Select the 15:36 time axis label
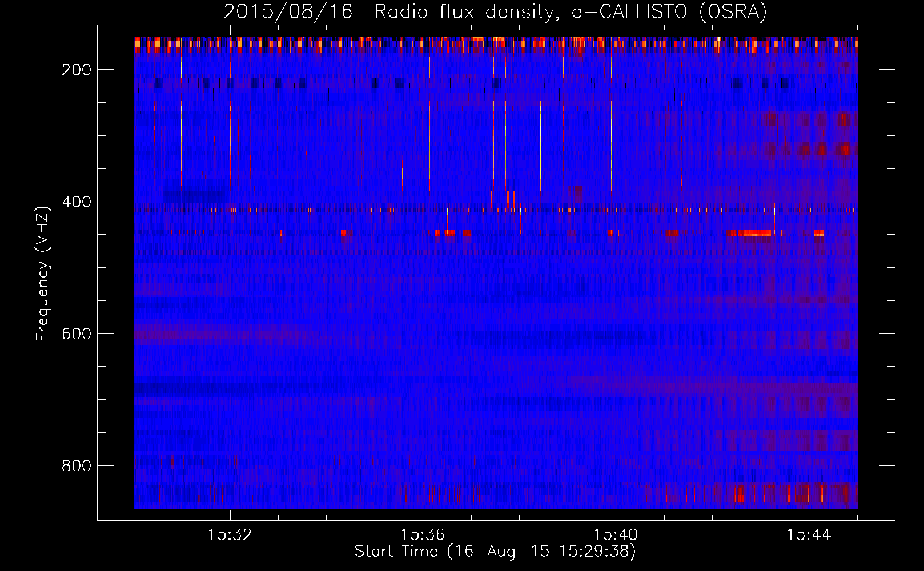 pos(423,535)
